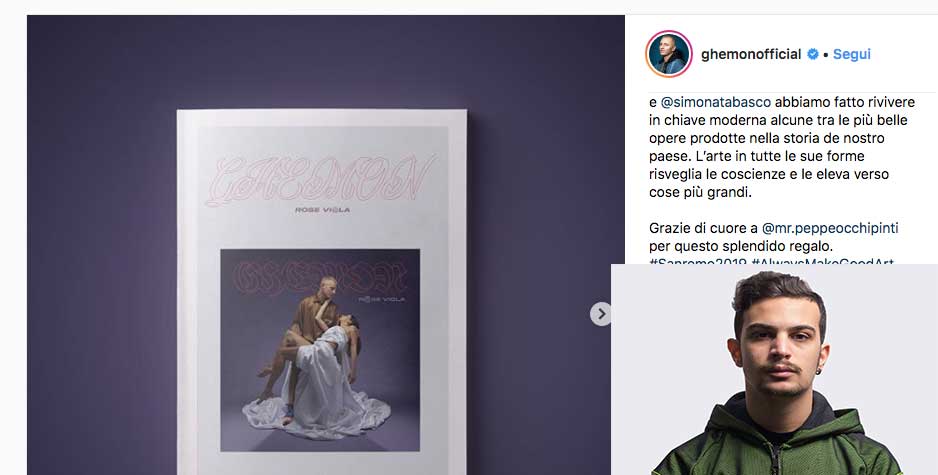Screen dimensions: 938x475
Task: Click the blue verified badge
Action: coord(813,54)
